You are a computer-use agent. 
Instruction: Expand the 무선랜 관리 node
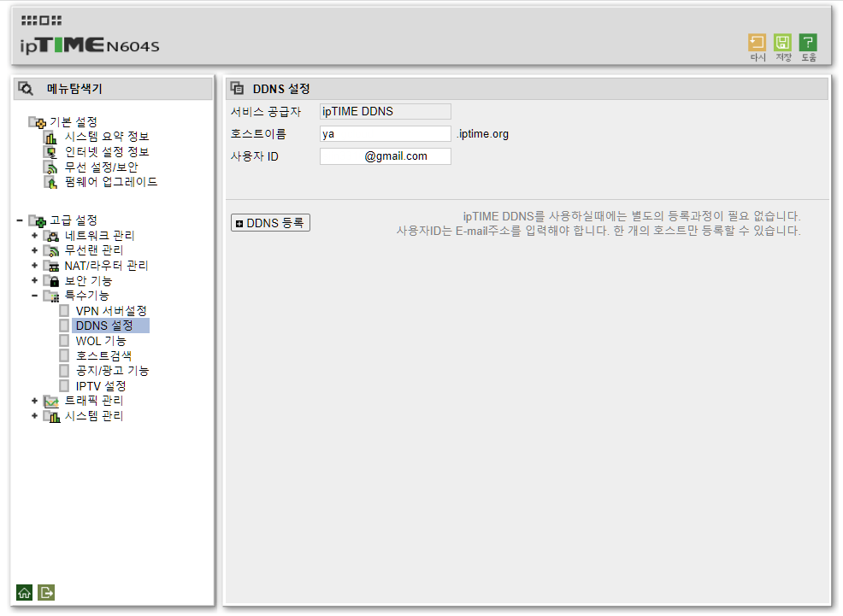[x=34, y=250]
